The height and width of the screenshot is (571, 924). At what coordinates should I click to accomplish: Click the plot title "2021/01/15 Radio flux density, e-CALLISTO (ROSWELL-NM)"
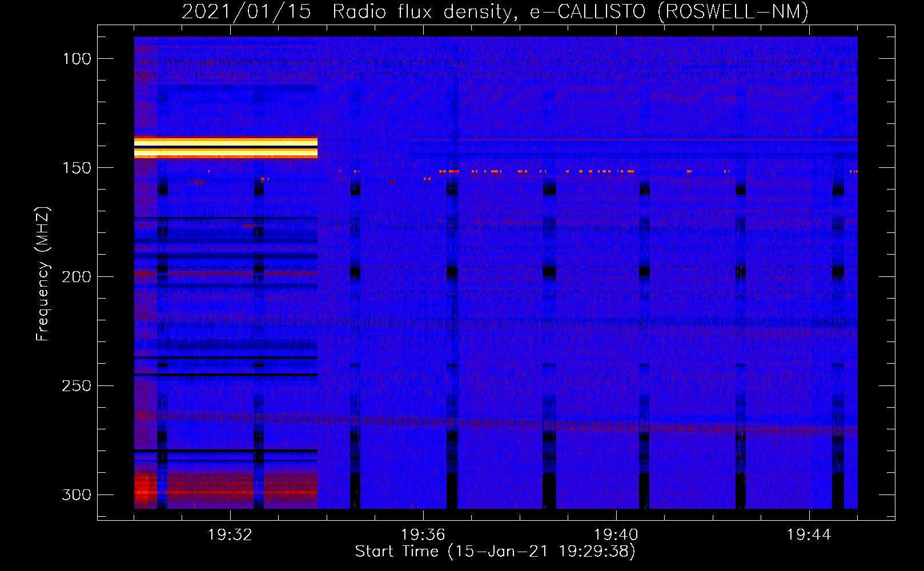pyautogui.click(x=495, y=11)
